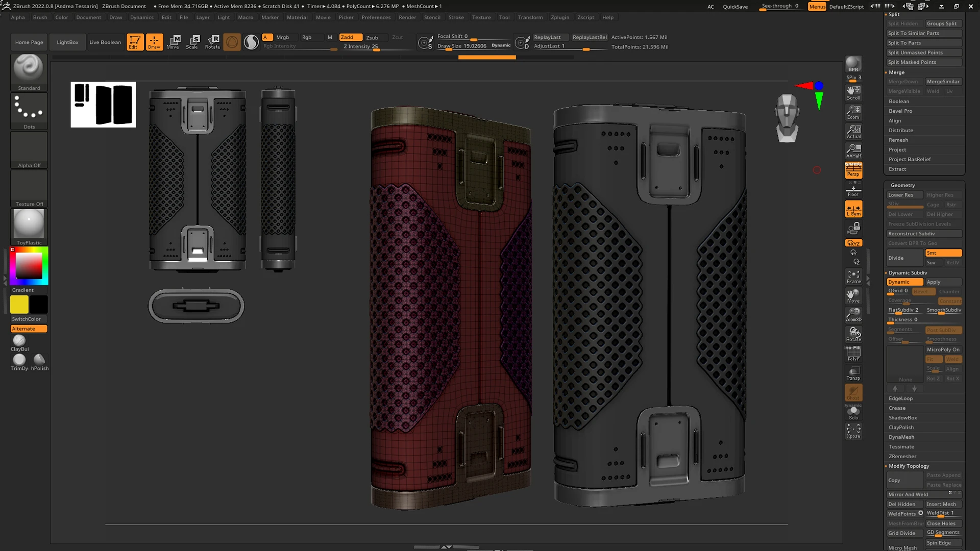Click the Live Boolean button
This screenshot has height=551, width=980.
point(105,42)
